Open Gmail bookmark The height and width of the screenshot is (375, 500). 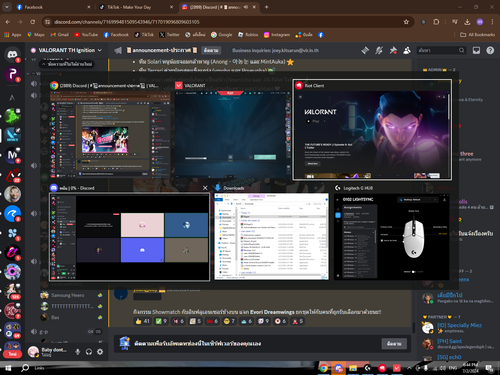tap(59, 35)
